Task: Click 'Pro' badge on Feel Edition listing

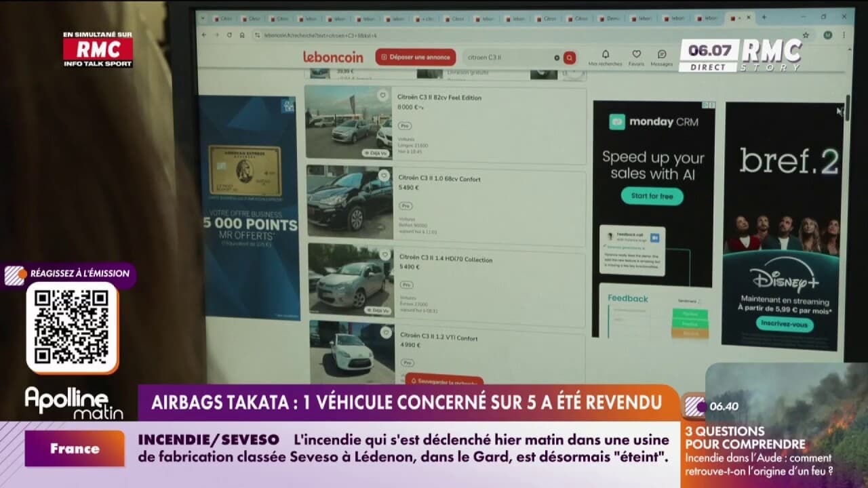Action: pyautogui.click(x=405, y=126)
